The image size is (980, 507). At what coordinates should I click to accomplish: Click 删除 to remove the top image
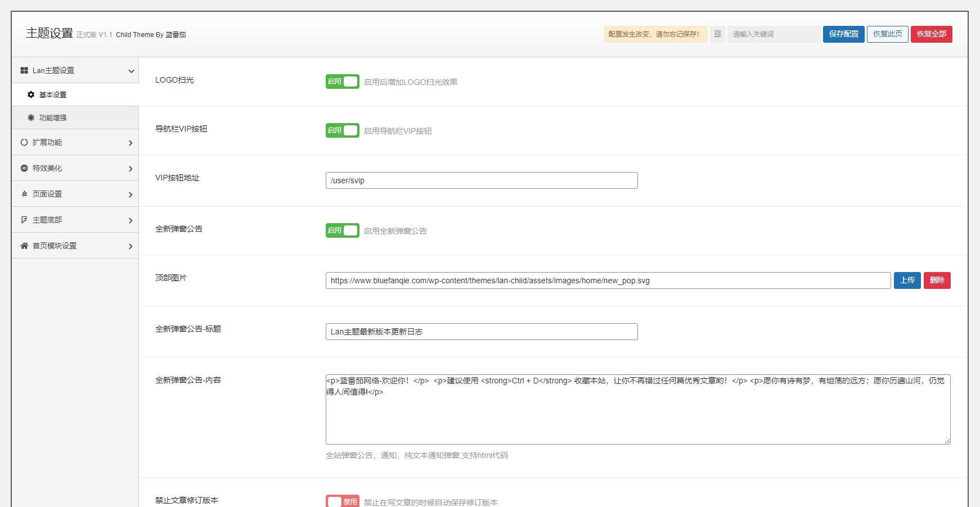[937, 280]
